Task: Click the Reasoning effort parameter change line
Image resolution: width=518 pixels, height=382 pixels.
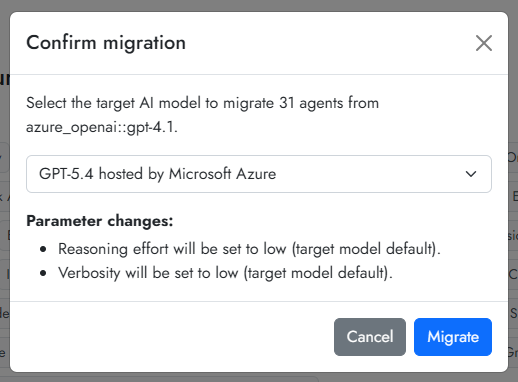Action: coord(249,249)
